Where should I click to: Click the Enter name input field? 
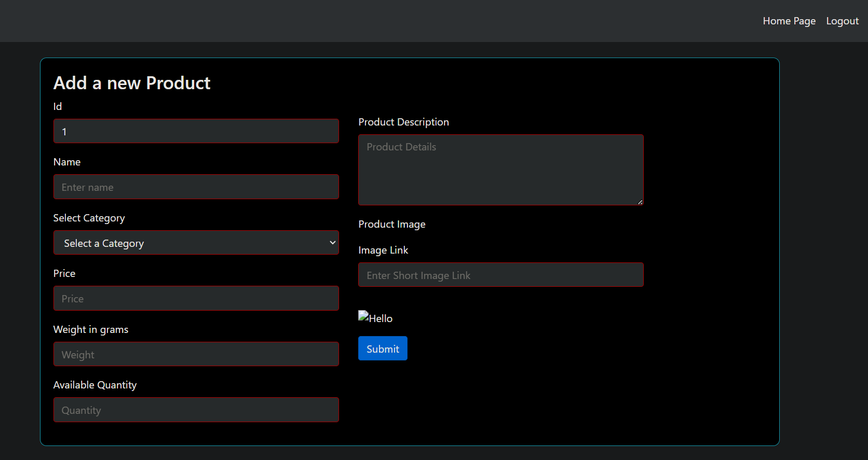pos(196,187)
